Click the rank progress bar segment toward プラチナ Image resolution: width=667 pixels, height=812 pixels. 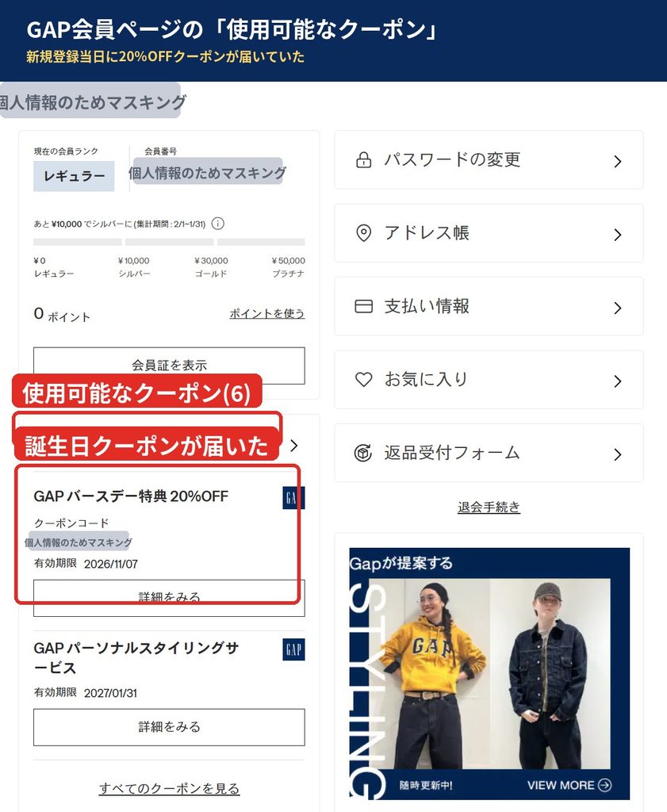pos(261,242)
